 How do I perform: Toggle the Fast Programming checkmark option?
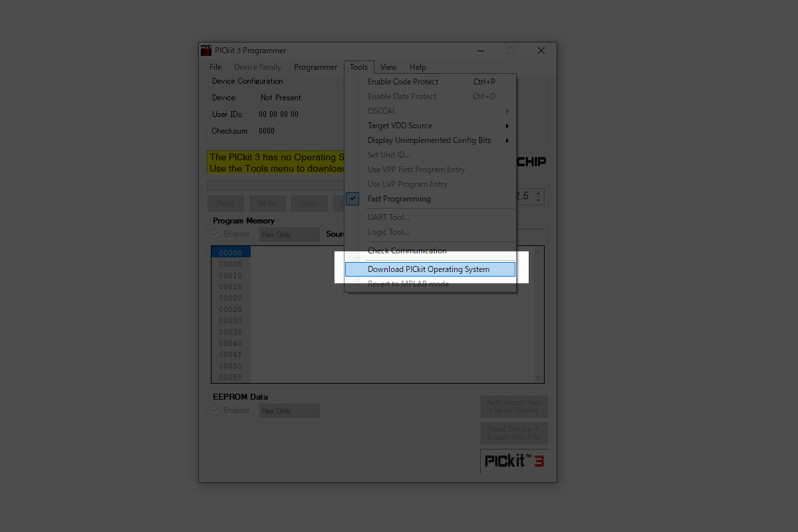(399, 199)
